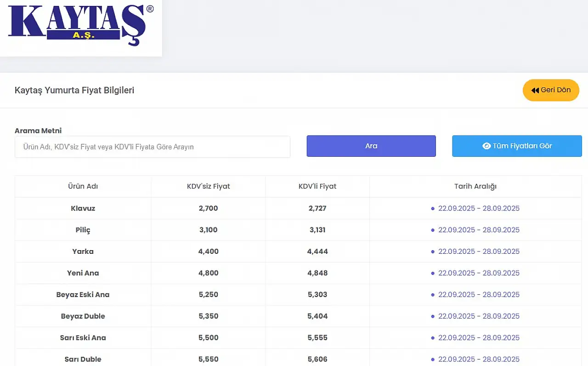Viewport: 588px width, 366px height.
Task: Select the Klavuz product name
Action: click(x=83, y=208)
